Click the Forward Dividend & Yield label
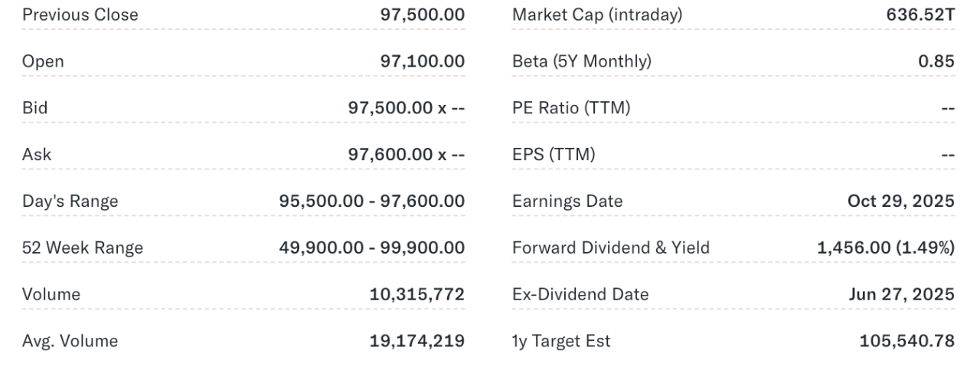Image resolution: width=980 pixels, height=370 pixels. (611, 248)
